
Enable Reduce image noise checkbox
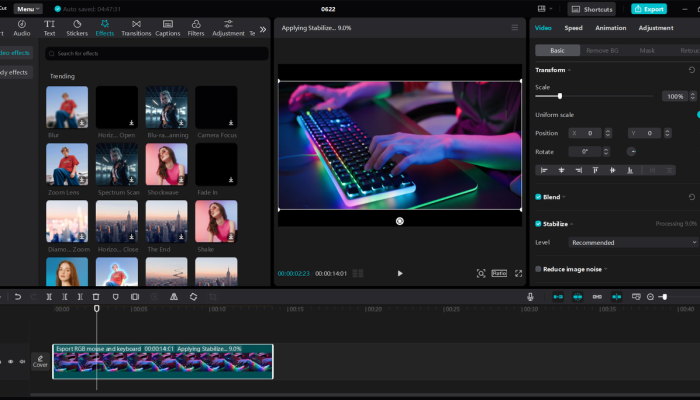click(538, 269)
